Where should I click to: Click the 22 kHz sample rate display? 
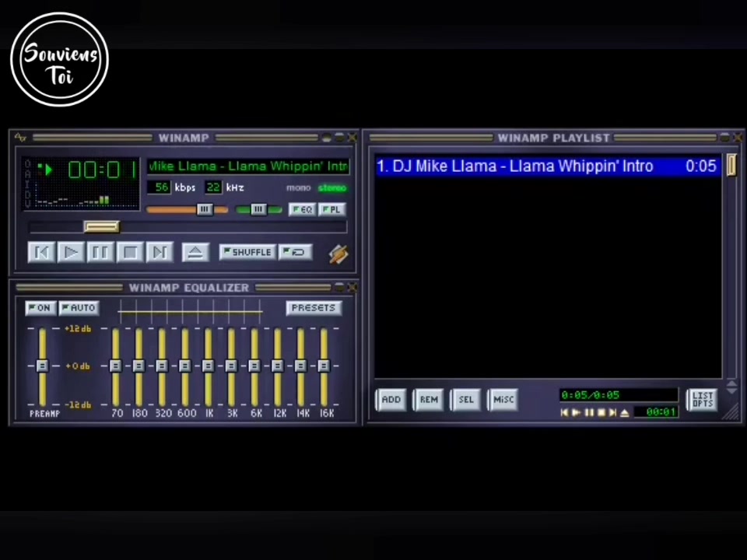tap(213, 187)
